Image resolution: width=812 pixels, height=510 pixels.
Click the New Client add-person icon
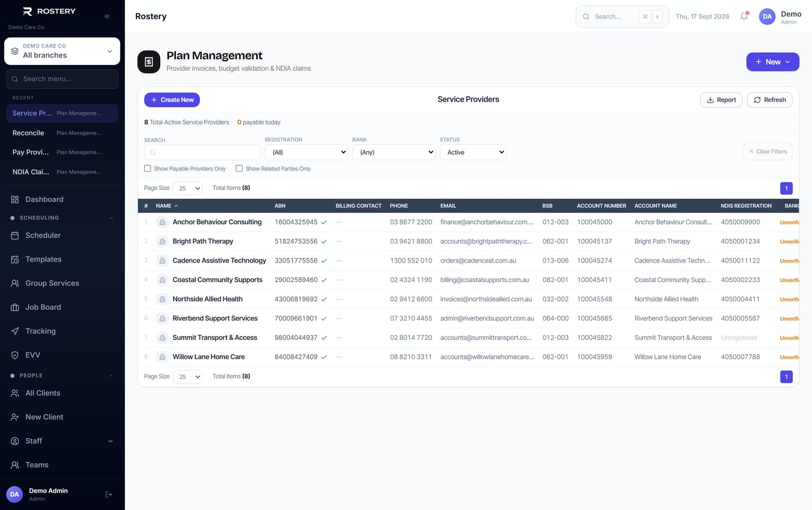tap(15, 417)
